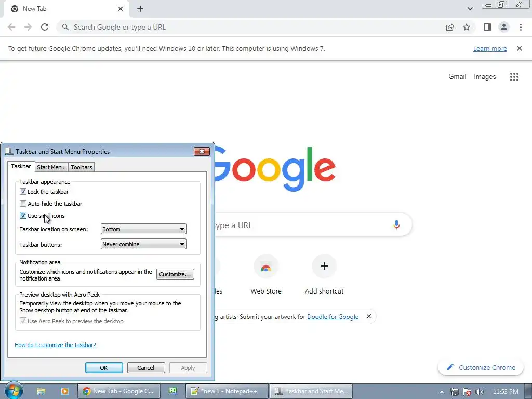Share this page icon in address bar
The image size is (532, 399).
point(450,27)
